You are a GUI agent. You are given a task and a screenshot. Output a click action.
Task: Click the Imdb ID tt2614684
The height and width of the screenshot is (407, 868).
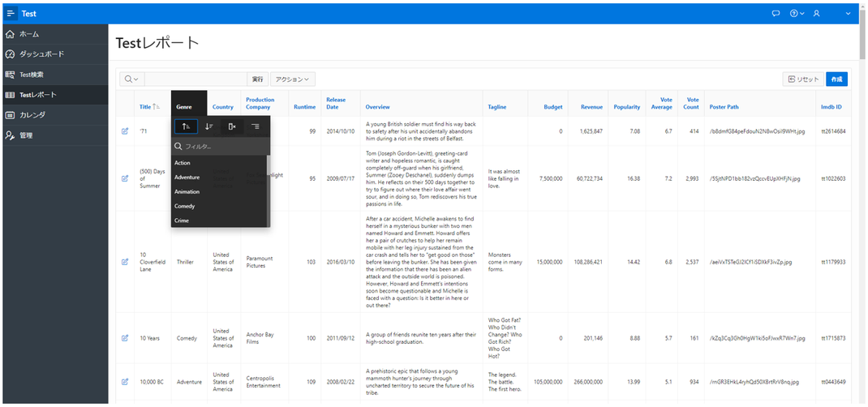(833, 131)
